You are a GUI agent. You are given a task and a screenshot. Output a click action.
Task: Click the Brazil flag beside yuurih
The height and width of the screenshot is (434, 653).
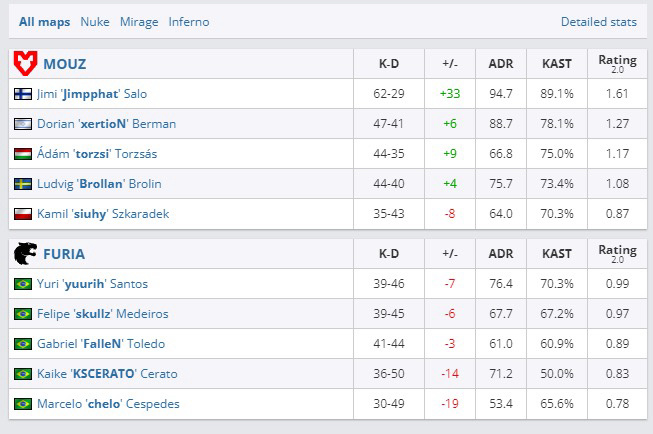pos(23,284)
